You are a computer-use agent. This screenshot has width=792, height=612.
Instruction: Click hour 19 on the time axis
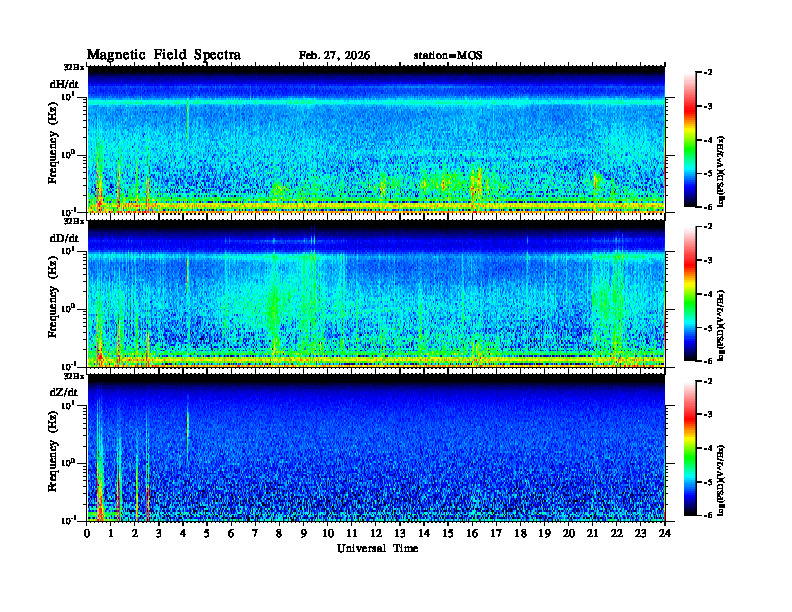click(x=544, y=534)
